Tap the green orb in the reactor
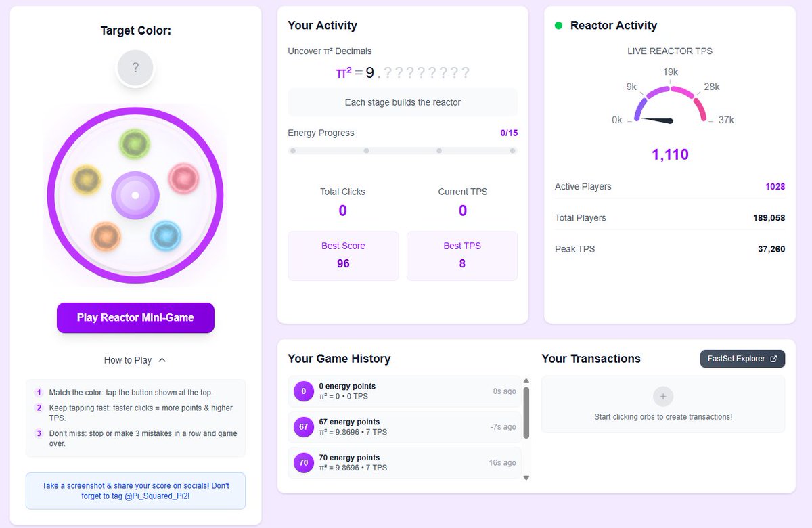Image resolution: width=812 pixels, height=528 pixels. (135, 144)
